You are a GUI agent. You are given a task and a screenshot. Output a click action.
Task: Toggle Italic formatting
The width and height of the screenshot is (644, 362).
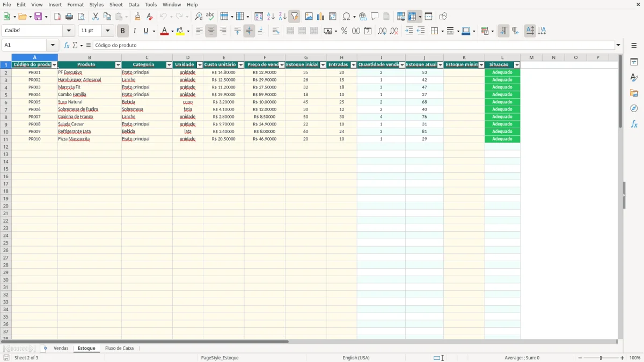tap(134, 31)
